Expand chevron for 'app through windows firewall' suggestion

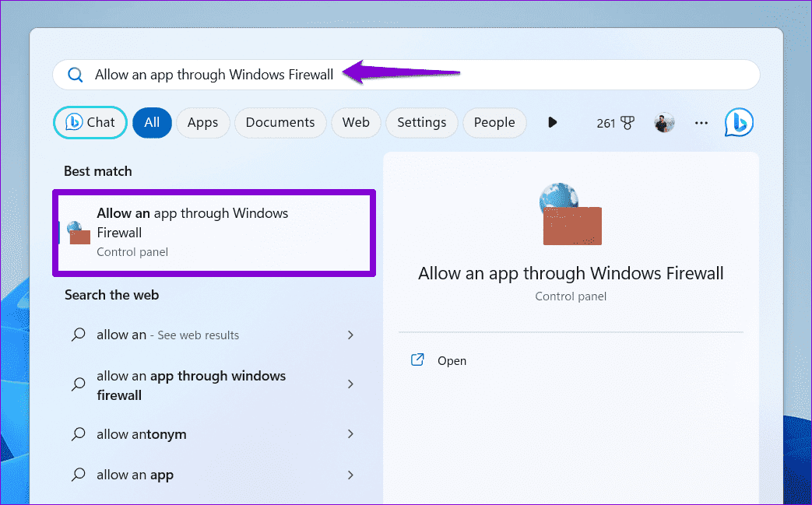(350, 384)
